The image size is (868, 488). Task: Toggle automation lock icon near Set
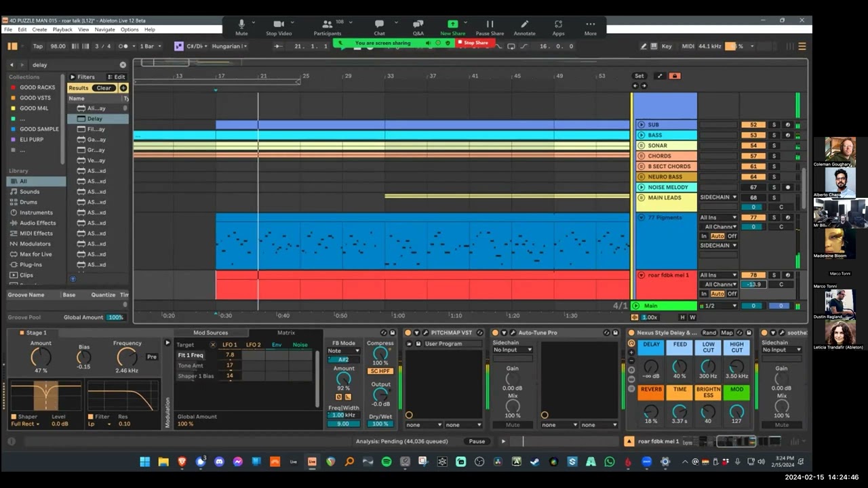pos(674,76)
